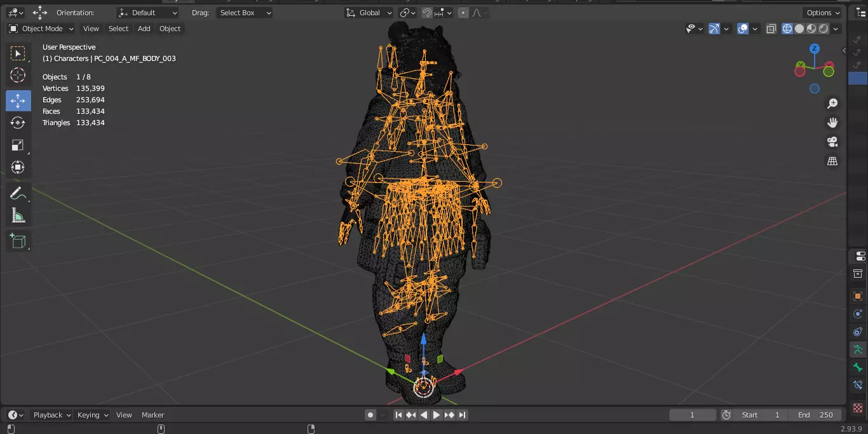Open snapping options dropdown
The height and width of the screenshot is (434, 868).
point(444,13)
